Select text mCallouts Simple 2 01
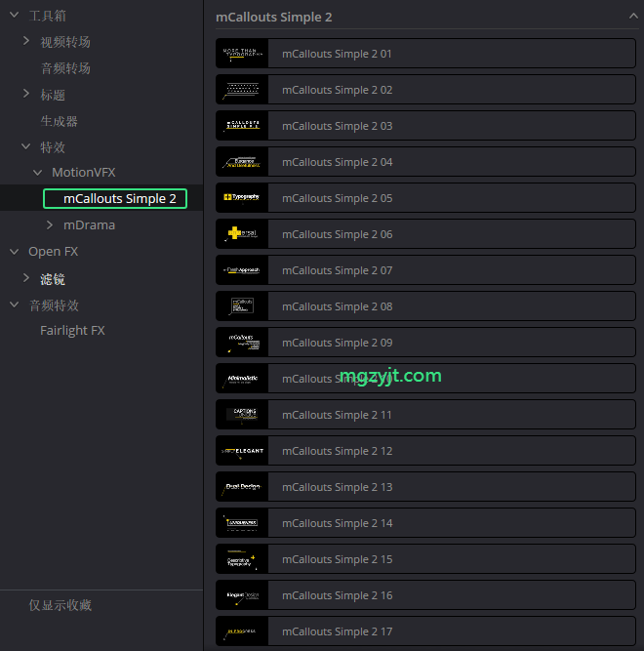 (x=337, y=54)
